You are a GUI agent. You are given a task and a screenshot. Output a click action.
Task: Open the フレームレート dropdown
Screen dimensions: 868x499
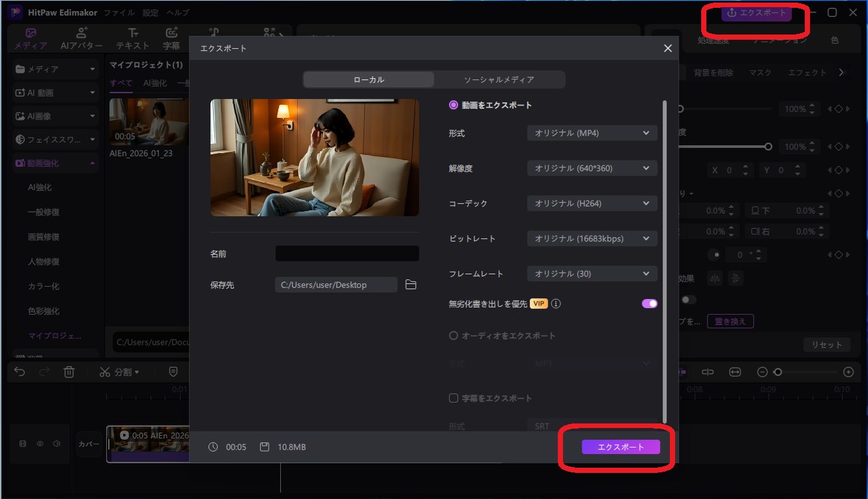pos(591,273)
